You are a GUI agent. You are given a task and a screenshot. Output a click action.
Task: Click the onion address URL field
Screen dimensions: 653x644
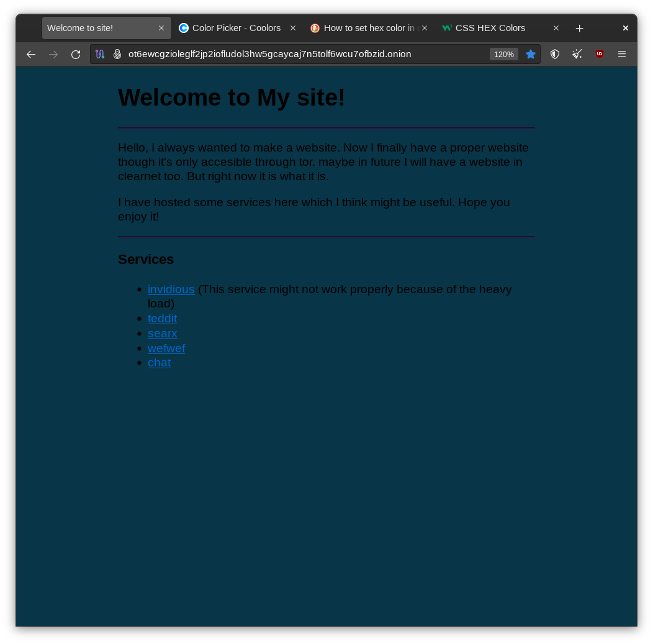point(298,55)
